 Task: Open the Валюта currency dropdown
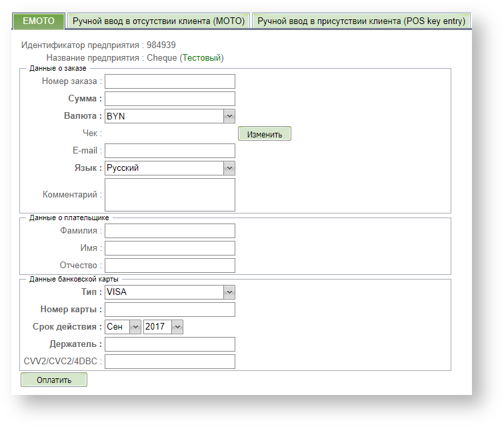[x=170, y=116]
